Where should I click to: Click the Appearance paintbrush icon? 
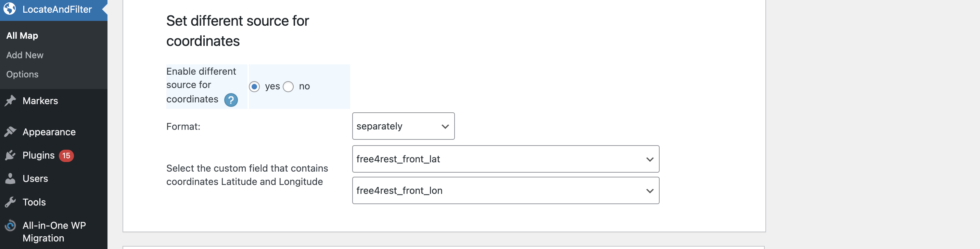(x=10, y=132)
